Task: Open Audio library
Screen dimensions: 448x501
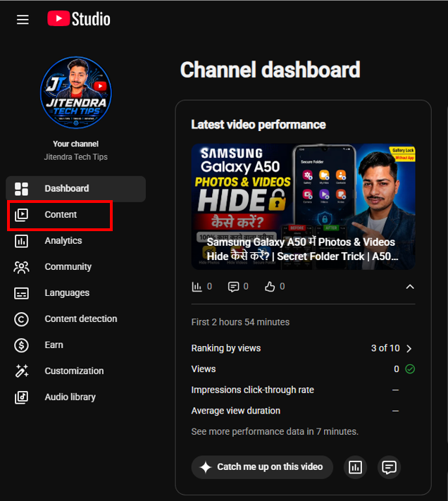Action: click(75, 397)
